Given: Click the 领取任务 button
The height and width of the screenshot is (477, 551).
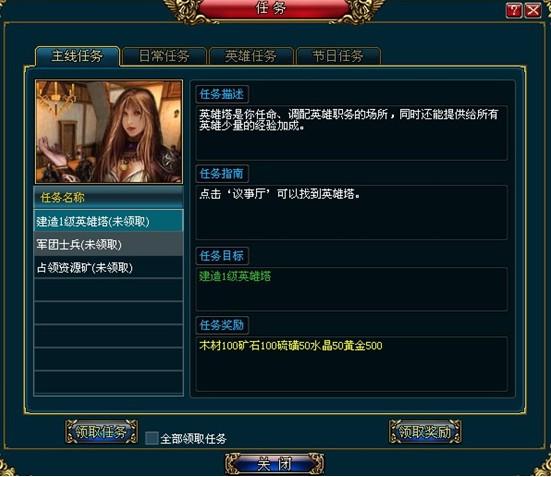Looking at the screenshot, I should click(x=101, y=432).
